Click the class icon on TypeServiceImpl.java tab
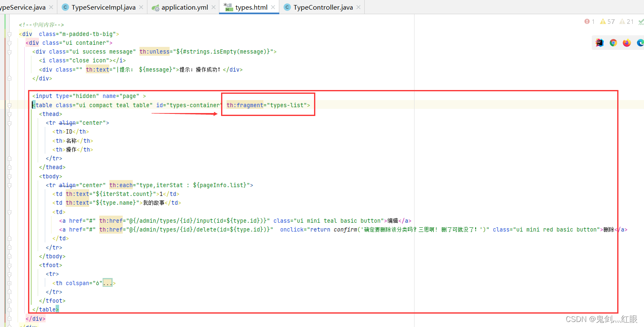The width and height of the screenshot is (644, 327). [x=65, y=7]
